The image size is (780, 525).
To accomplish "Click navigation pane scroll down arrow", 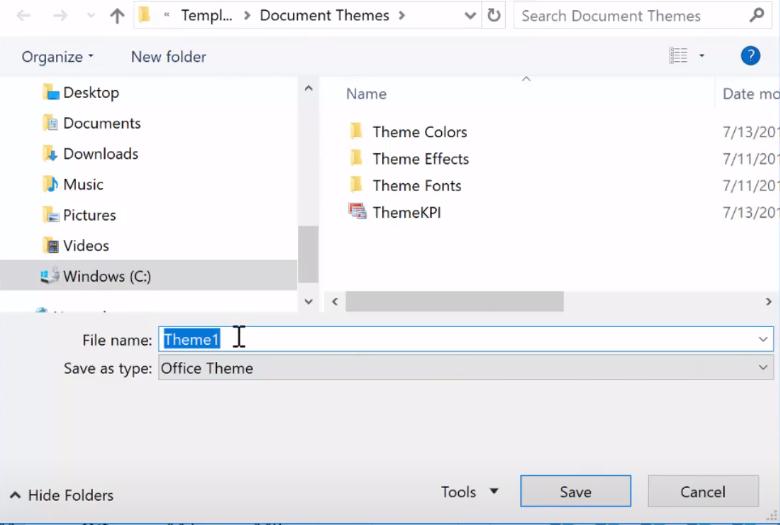I will tap(308, 302).
